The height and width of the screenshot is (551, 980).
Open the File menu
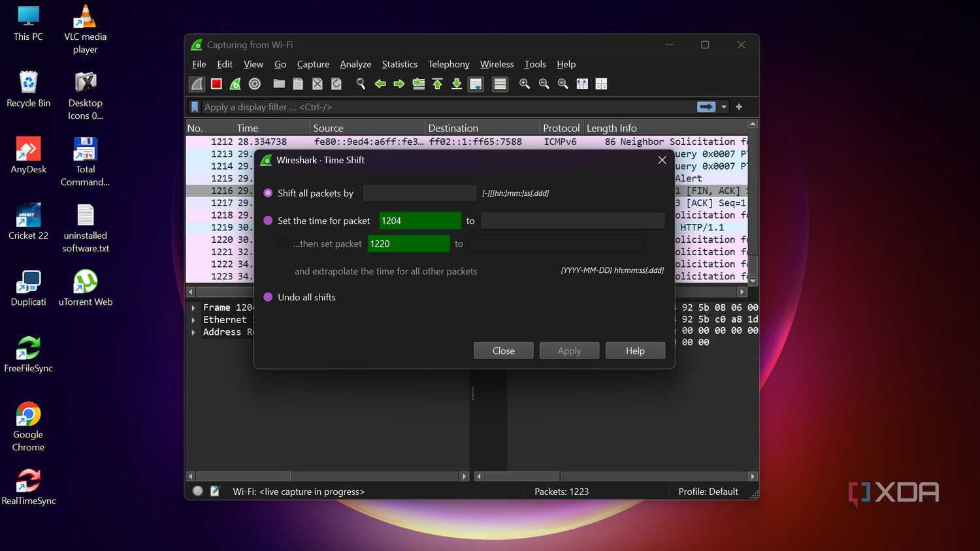[x=199, y=64]
